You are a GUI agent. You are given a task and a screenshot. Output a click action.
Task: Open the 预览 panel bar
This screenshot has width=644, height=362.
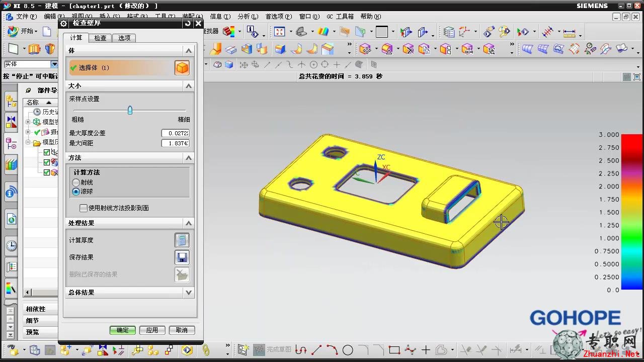[x=40, y=332]
